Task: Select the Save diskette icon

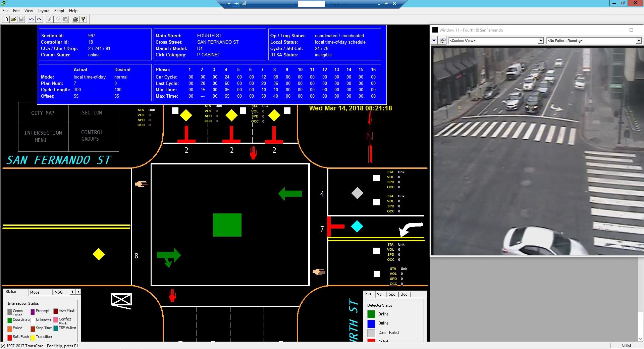Action: pyautogui.click(x=22, y=19)
